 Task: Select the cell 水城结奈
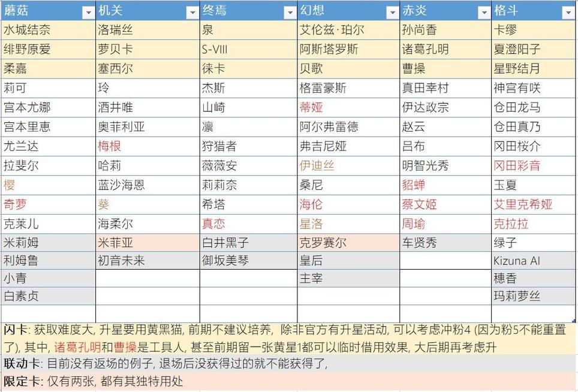(x=49, y=30)
